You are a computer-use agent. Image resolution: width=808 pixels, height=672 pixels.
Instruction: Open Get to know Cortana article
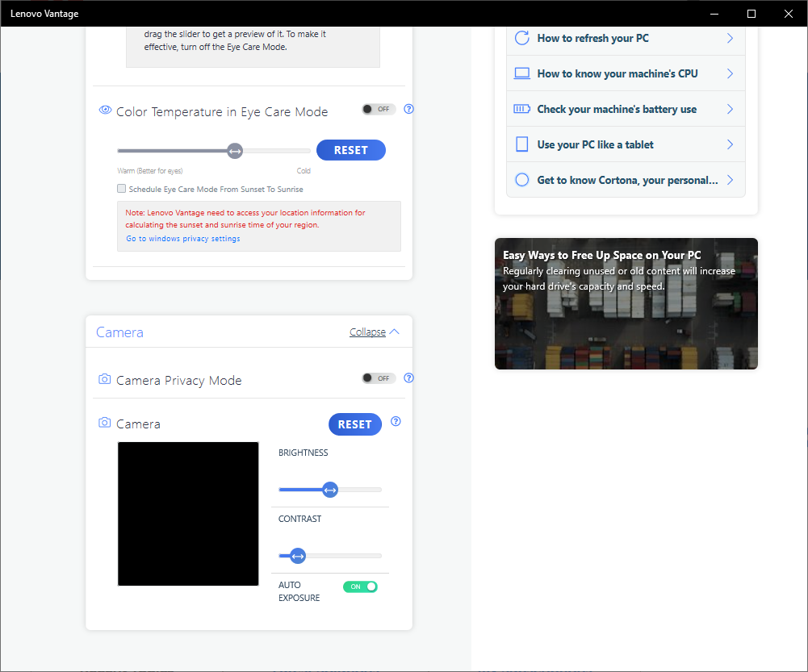(626, 179)
